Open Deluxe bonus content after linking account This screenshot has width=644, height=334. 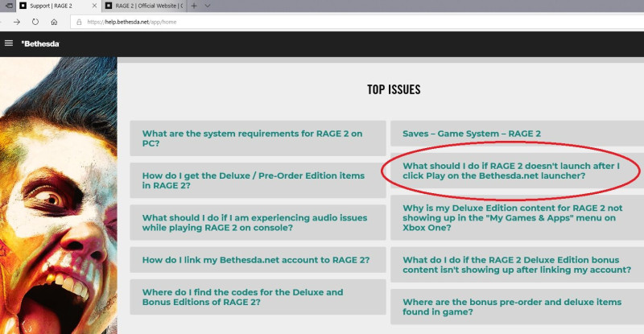517,265
